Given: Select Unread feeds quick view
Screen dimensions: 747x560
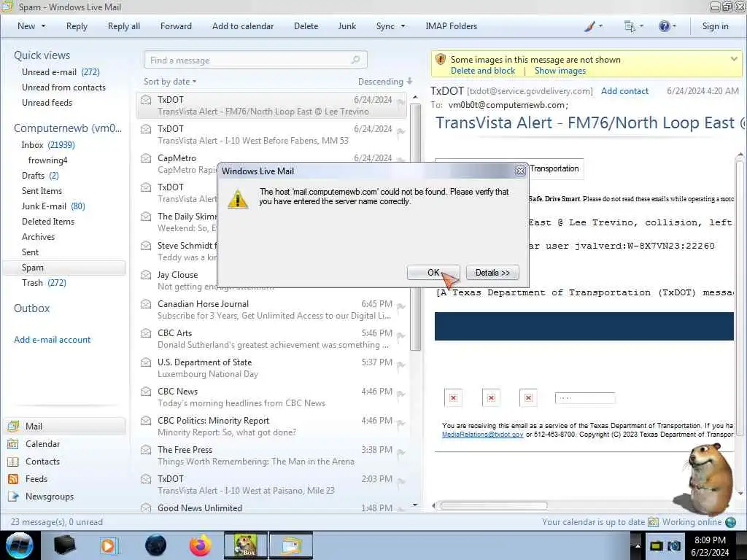Looking at the screenshot, I should (47, 102).
